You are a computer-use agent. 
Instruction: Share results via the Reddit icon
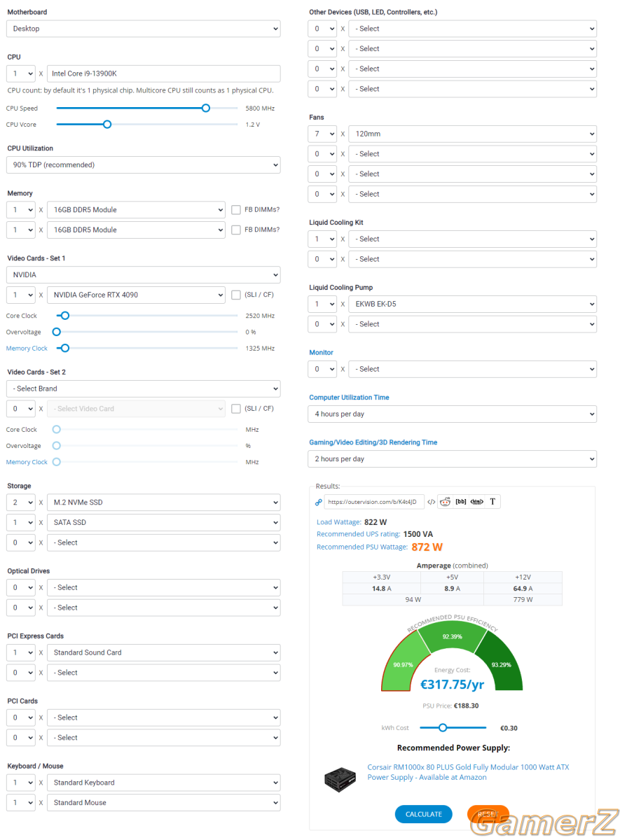(445, 502)
